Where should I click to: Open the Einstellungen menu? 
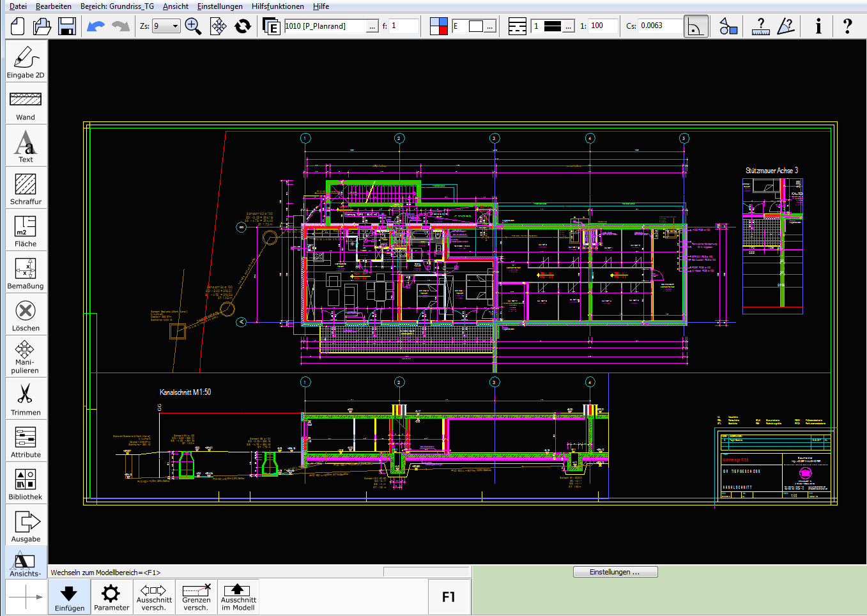coord(220,6)
